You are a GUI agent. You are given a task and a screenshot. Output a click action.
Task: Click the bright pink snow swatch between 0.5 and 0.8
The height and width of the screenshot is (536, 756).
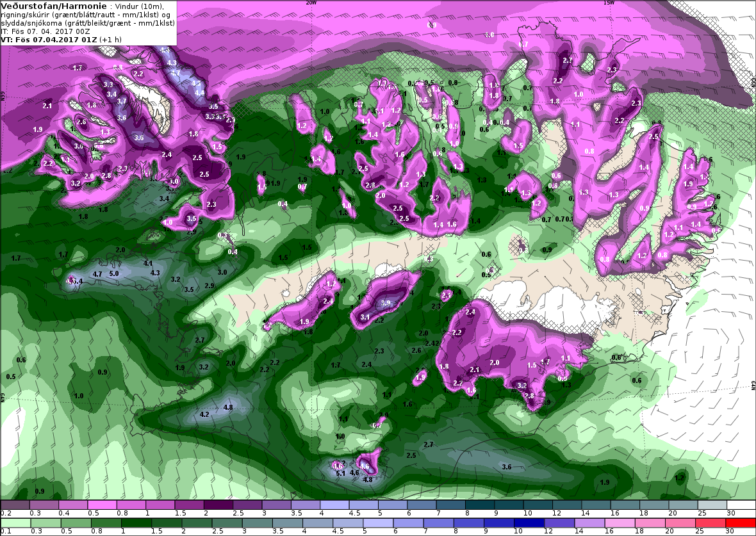(103, 505)
